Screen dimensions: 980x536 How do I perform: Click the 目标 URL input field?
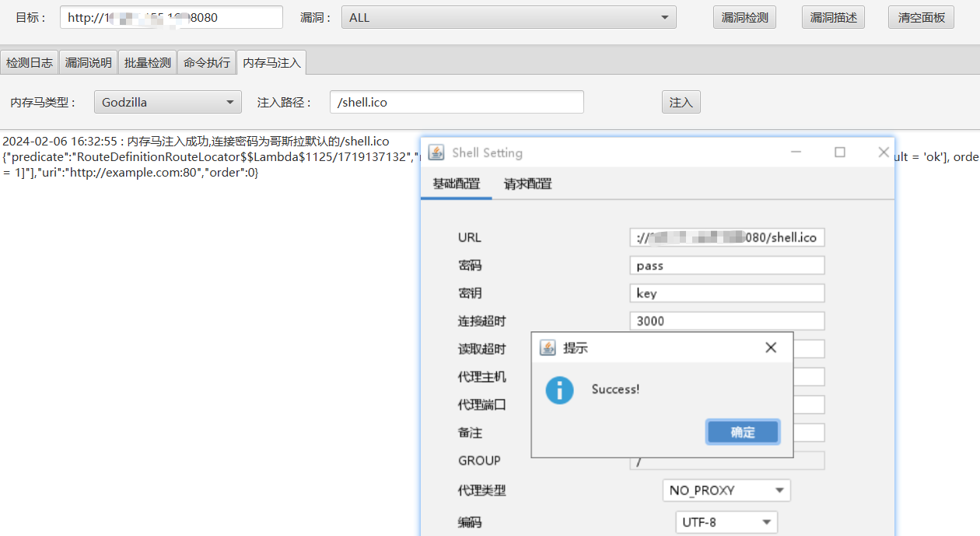[x=171, y=17]
